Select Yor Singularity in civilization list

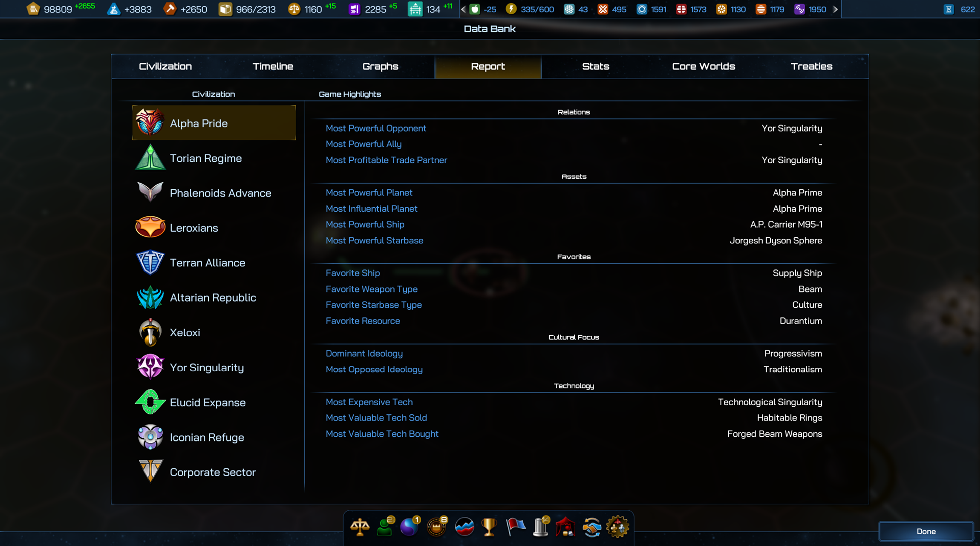click(x=207, y=367)
